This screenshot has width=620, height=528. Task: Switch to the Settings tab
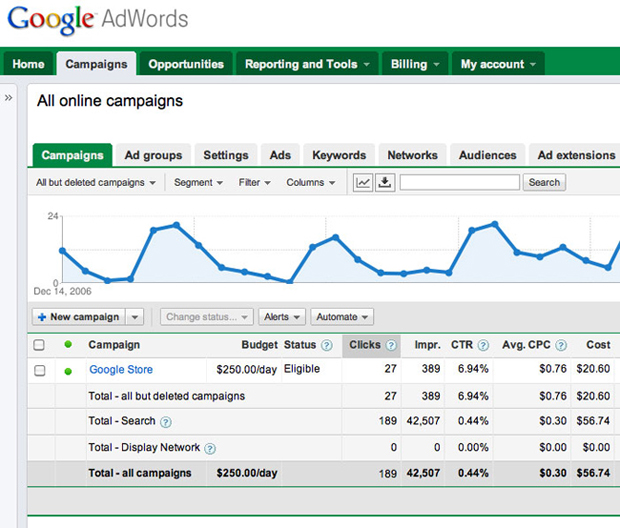point(226,155)
